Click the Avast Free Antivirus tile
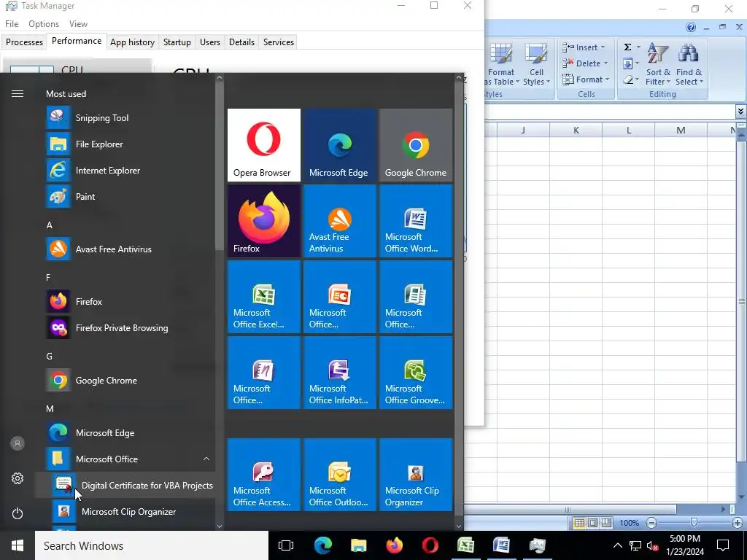Image resolution: width=747 pixels, height=560 pixels. 340,221
